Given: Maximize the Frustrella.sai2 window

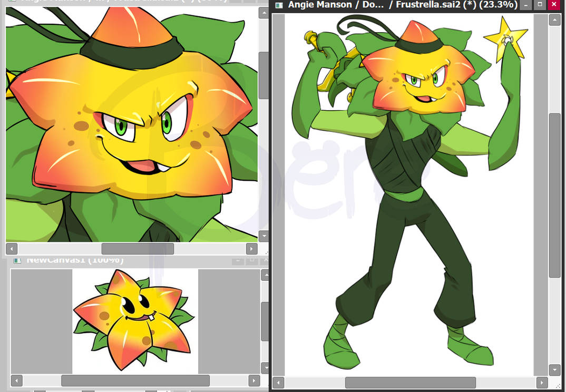Looking at the screenshot, I should (539, 5).
